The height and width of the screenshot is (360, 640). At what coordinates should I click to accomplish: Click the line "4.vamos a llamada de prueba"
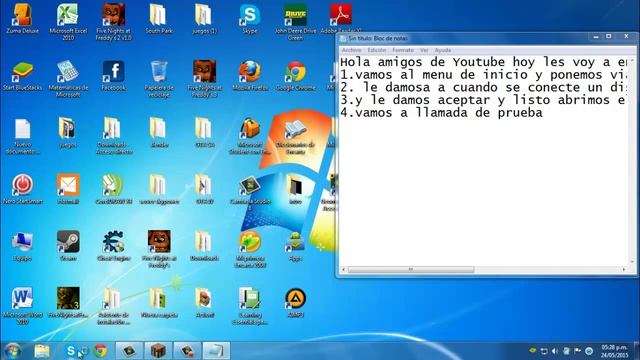click(x=442, y=113)
